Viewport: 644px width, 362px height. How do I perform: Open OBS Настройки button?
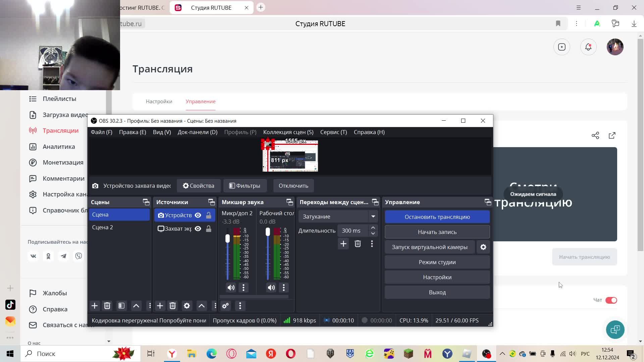[437, 277]
